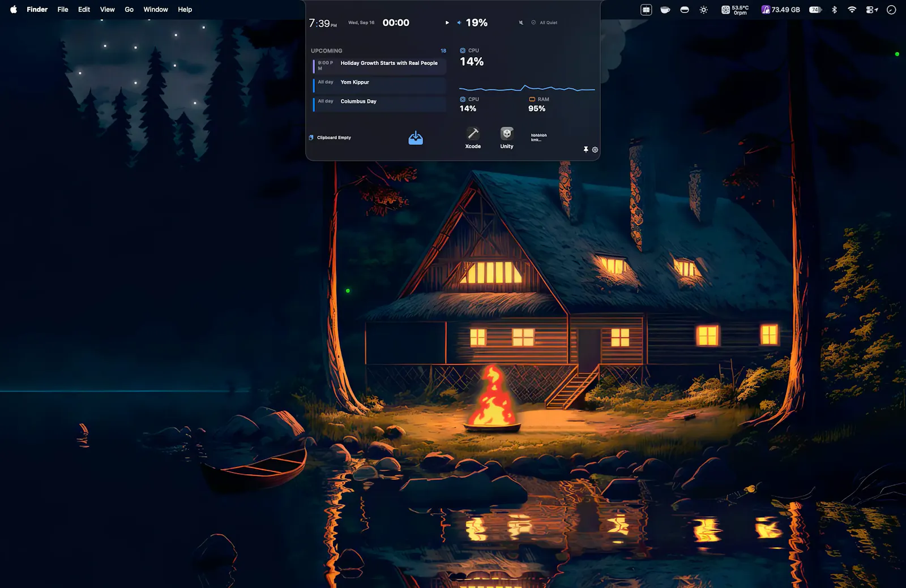The image size is (906, 588).
Task: Click the large CPU 14% reading
Action: pos(472,62)
